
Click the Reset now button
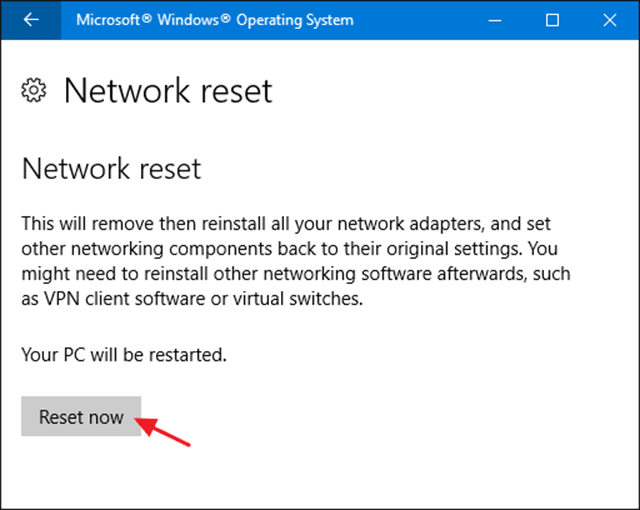(x=81, y=416)
